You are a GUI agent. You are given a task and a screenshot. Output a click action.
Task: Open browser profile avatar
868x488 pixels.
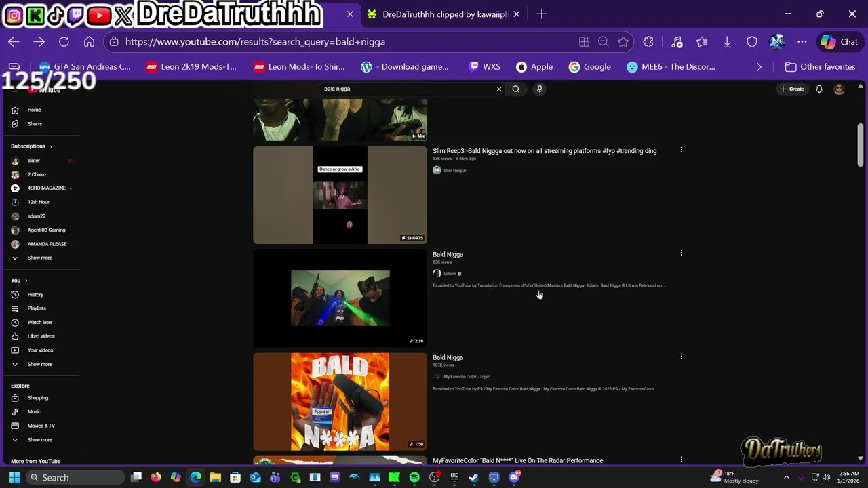(x=777, y=42)
